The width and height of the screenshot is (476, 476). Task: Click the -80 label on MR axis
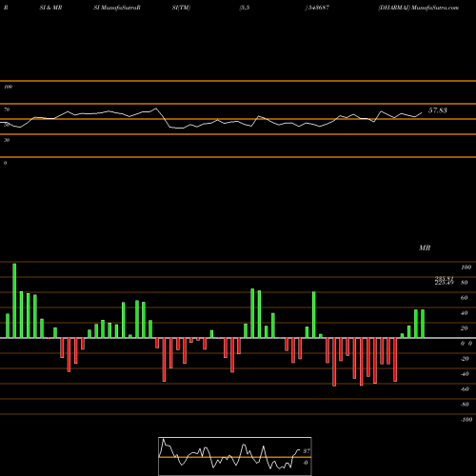[465, 405]
